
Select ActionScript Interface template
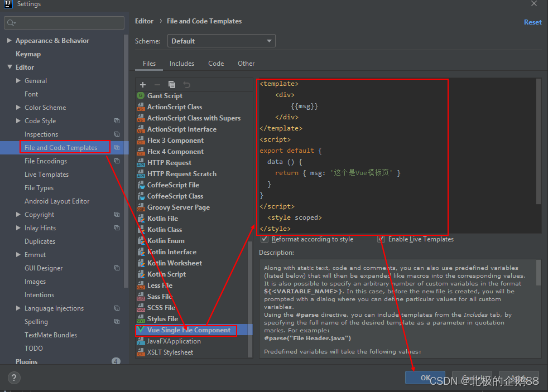(x=182, y=129)
